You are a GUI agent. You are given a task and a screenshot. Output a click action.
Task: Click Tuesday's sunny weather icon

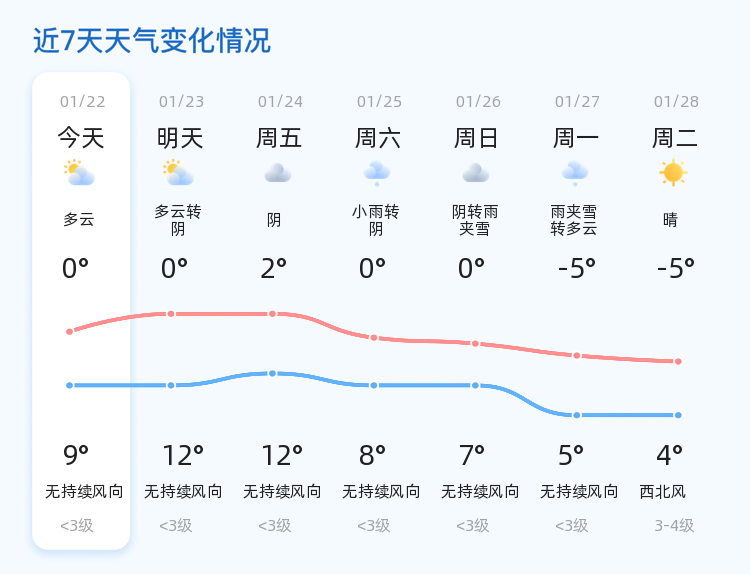674,174
